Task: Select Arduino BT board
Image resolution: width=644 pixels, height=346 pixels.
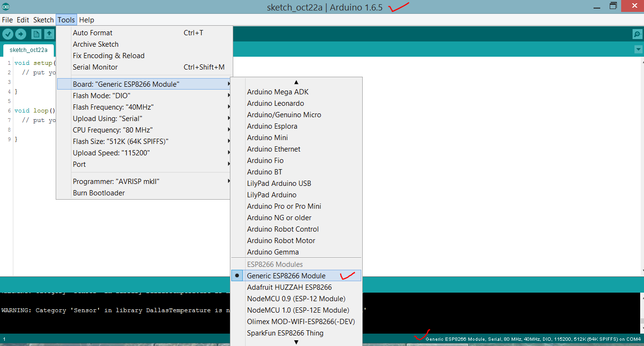Action: pyautogui.click(x=297, y=172)
